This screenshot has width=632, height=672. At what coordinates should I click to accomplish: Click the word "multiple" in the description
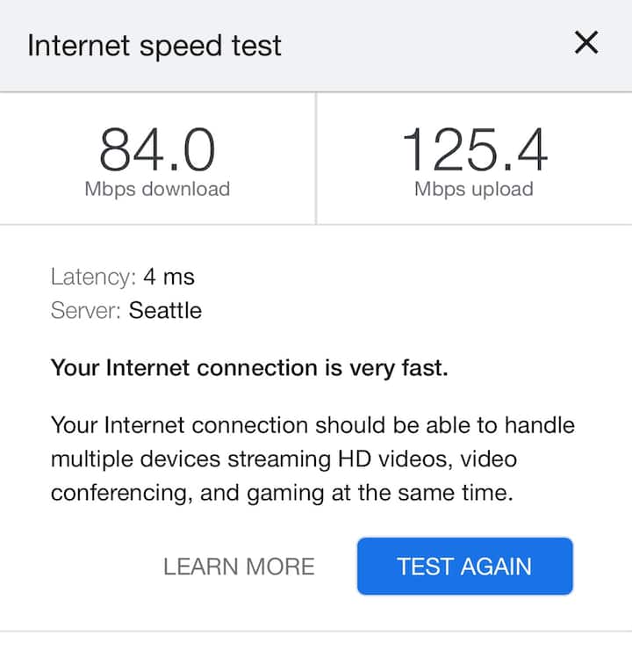[94, 459]
